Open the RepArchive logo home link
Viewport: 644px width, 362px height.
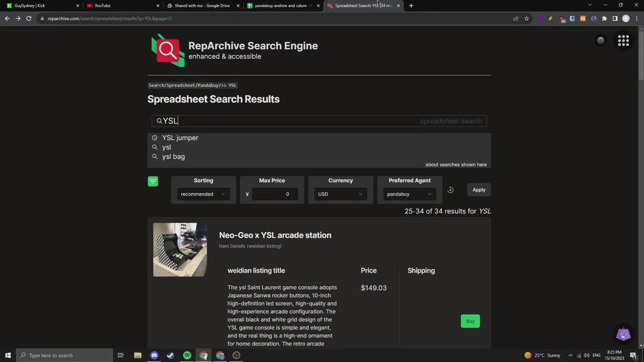168,50
